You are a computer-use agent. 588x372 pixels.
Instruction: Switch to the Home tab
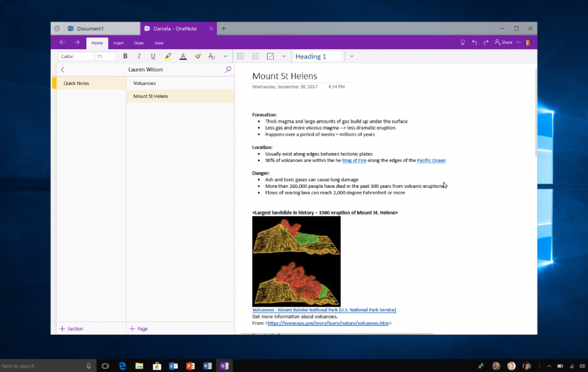[x=97, y=43]
